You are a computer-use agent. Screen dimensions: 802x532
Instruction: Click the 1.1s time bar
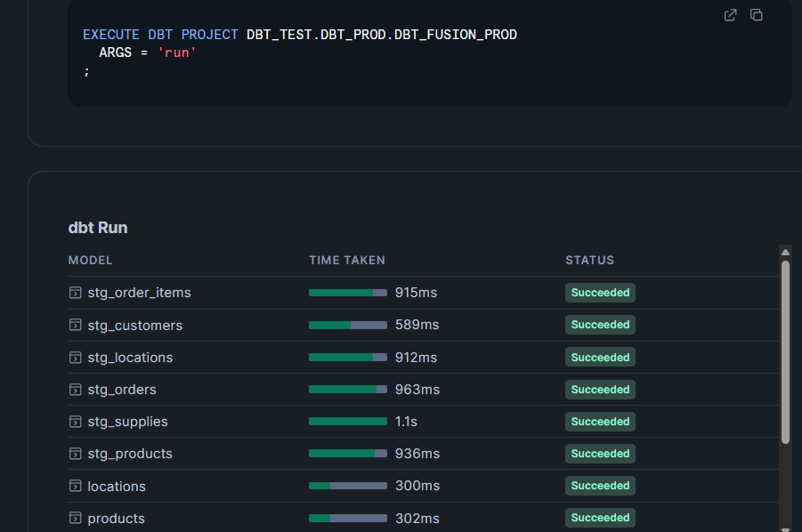point(348,422)
